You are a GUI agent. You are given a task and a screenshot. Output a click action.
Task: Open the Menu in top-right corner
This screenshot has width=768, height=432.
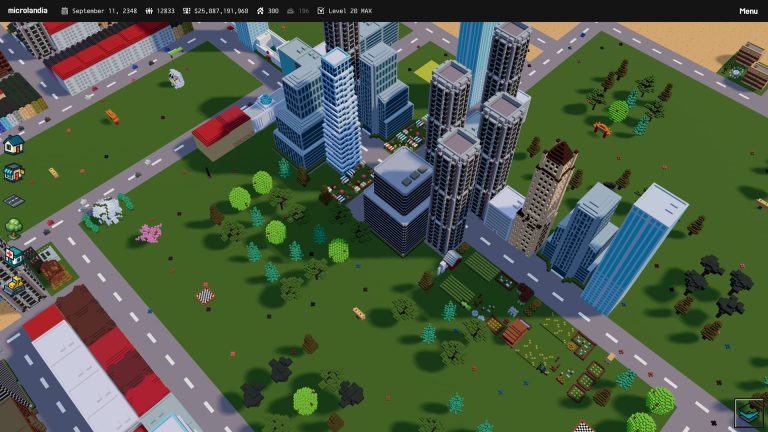[748, 11]
